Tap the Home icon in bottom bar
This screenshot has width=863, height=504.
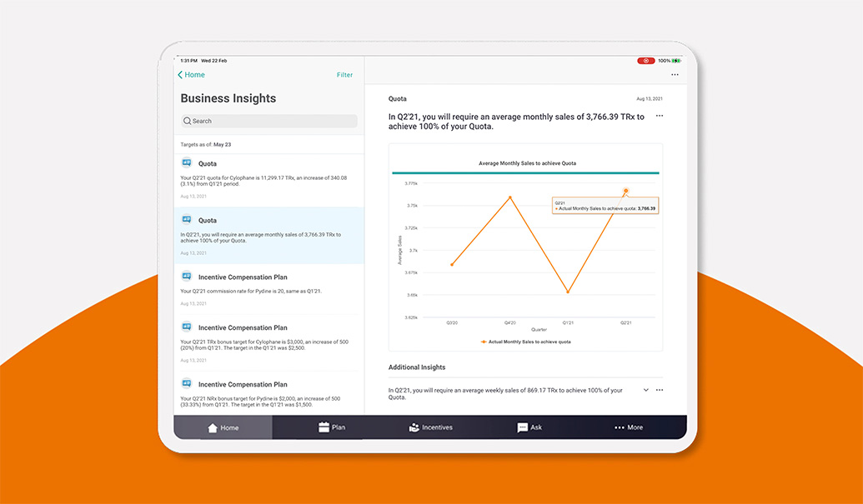[x=213, y=427]
